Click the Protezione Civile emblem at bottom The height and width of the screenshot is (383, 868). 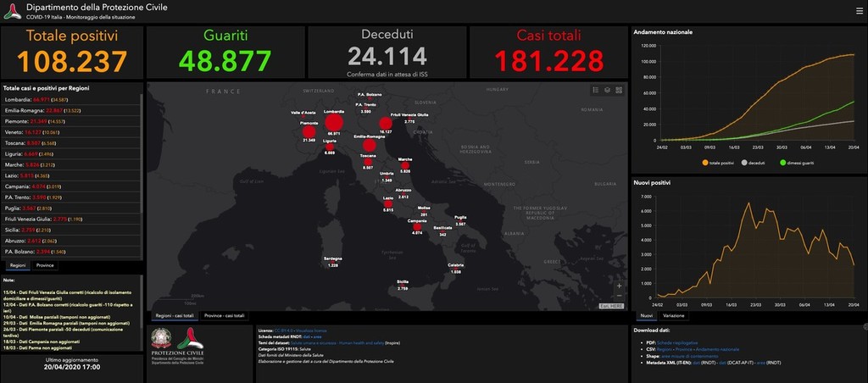[191, 338]
